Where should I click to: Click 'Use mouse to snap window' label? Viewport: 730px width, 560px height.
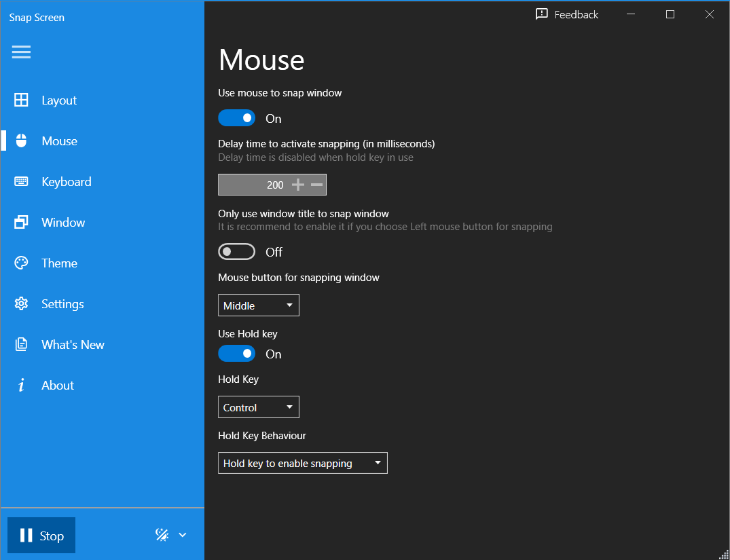coord(280,92)
